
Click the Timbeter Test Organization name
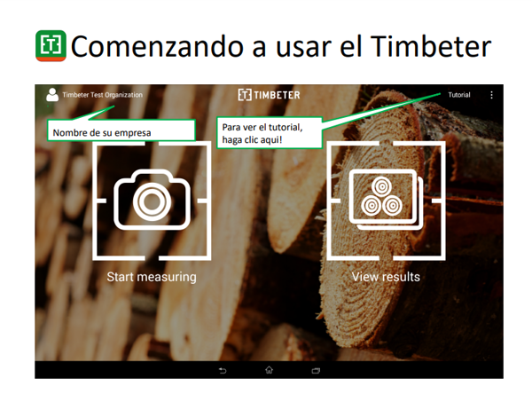(x=103, y=95)
